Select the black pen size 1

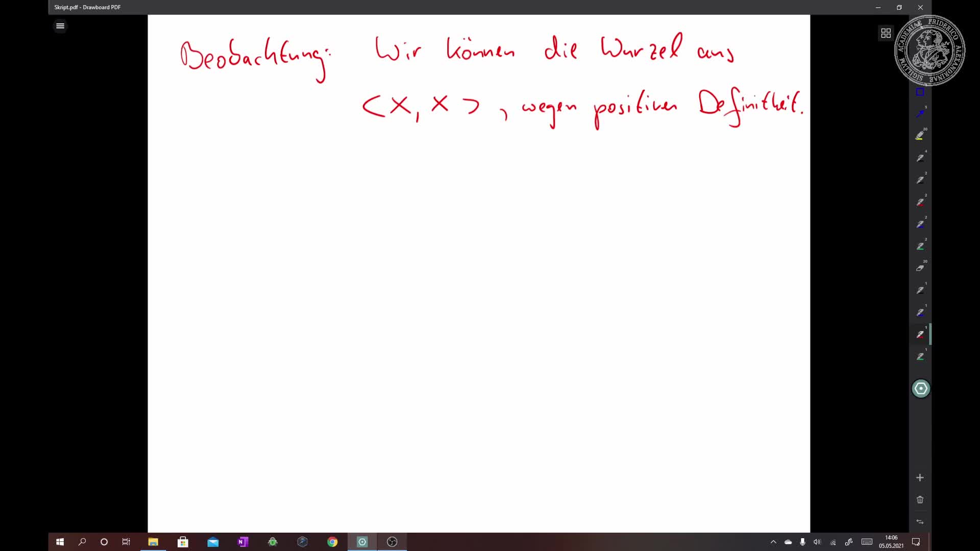click(920, 290)
